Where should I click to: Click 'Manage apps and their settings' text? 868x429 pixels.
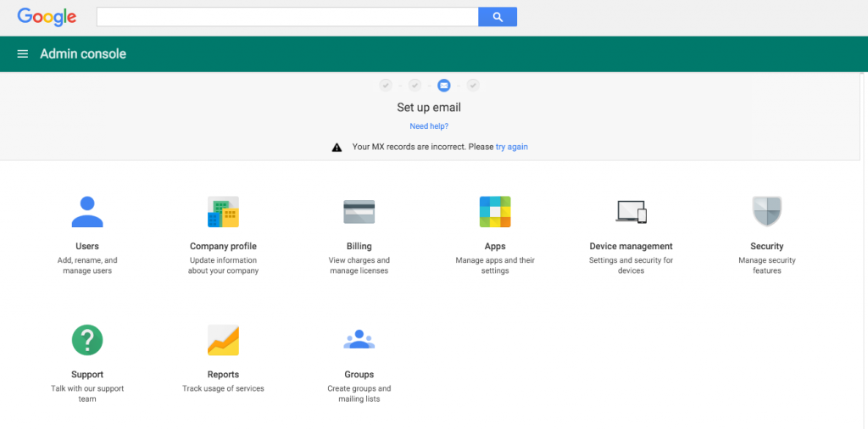[x=495, y=265]
